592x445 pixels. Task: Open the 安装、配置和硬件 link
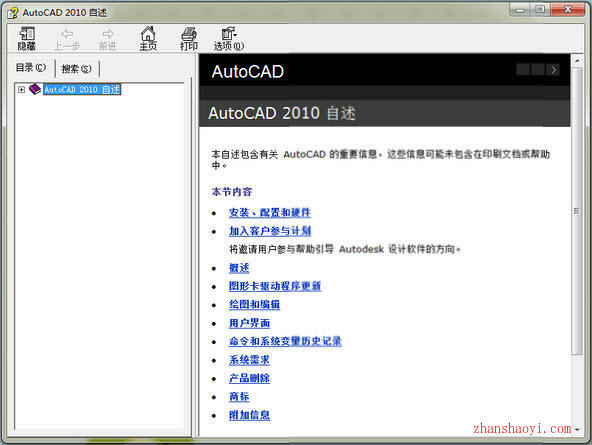click(x=270, y=212)
